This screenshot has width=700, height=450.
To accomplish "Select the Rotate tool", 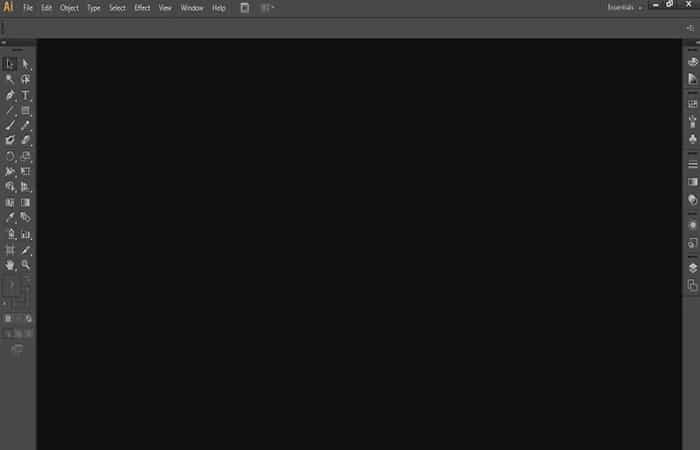I will click(x=10, y=156).
